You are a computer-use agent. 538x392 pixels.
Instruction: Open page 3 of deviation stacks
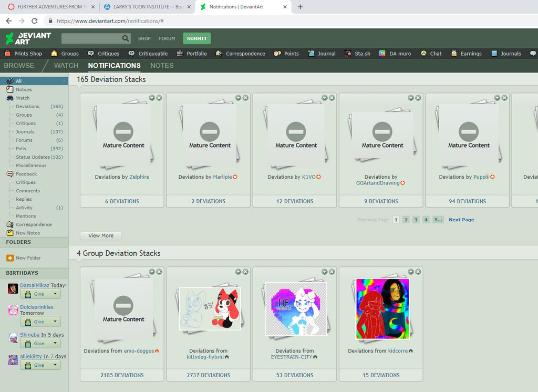[416, 220]
